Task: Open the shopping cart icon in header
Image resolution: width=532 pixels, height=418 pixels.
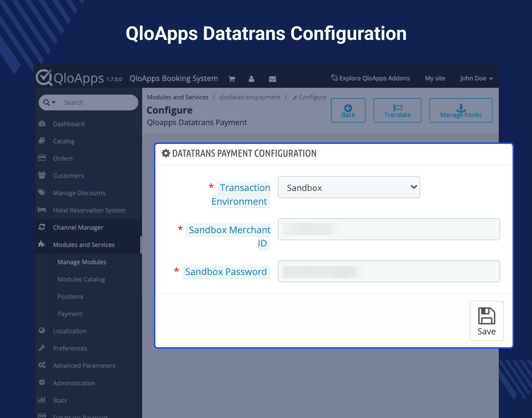Action: pyautogui.click(x=232, y=79)
